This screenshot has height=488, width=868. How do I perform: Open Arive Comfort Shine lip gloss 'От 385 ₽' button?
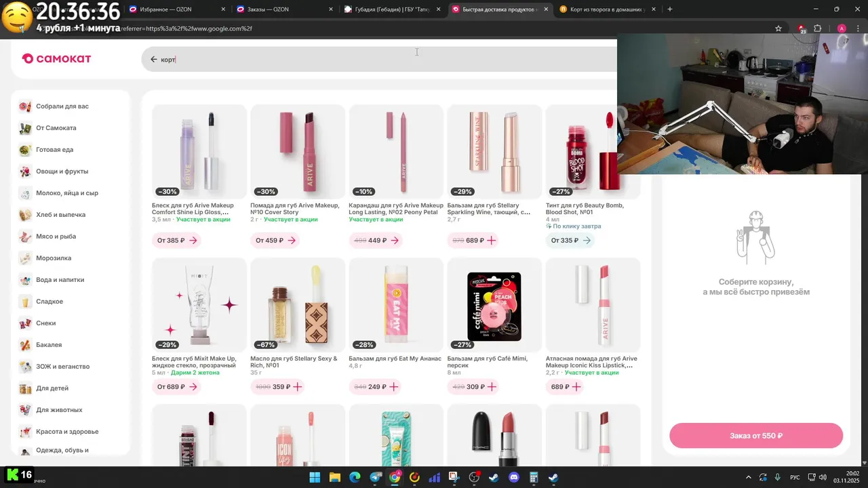coord(177,241)
